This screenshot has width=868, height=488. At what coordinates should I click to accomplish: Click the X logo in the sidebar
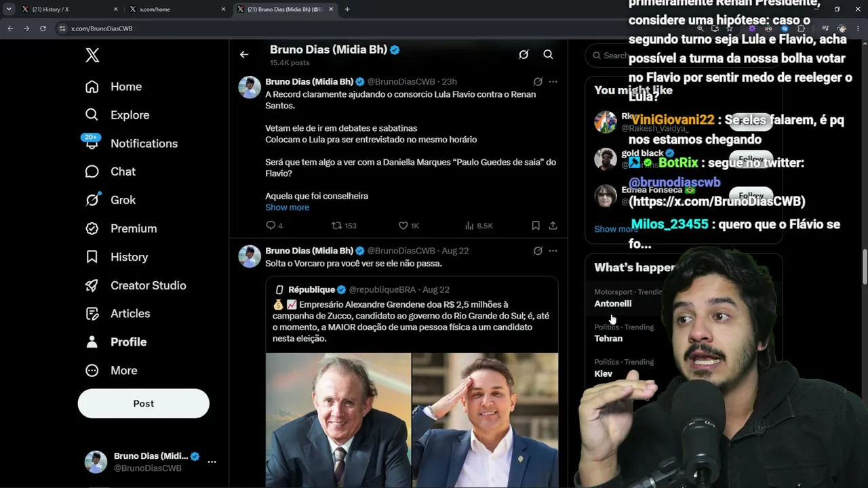[x=92, y=56]
